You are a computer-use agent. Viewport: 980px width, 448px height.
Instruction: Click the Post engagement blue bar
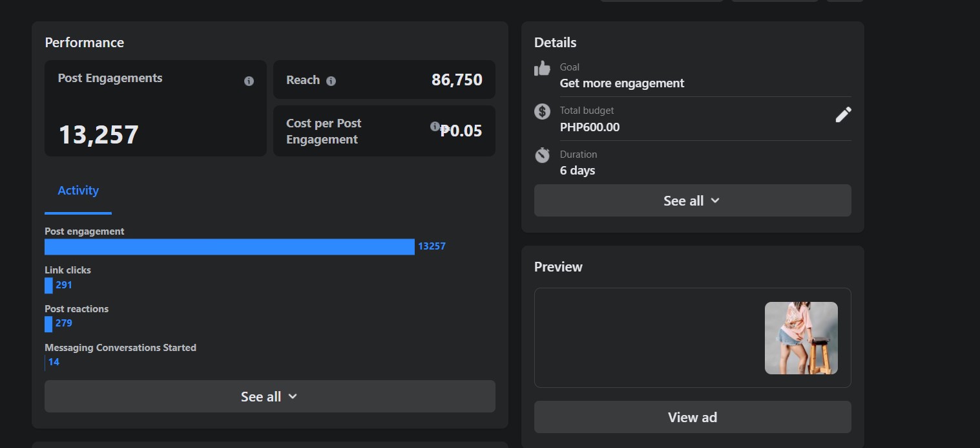point(229,247)
